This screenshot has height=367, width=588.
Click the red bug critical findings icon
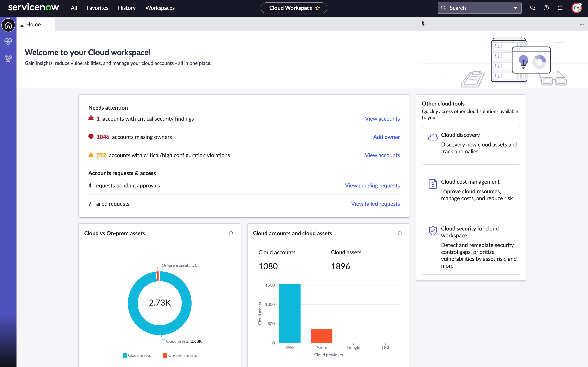point(91,118)
